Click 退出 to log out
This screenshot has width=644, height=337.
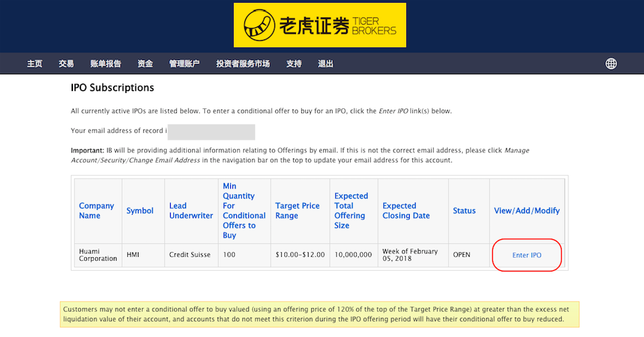(325, 64)
